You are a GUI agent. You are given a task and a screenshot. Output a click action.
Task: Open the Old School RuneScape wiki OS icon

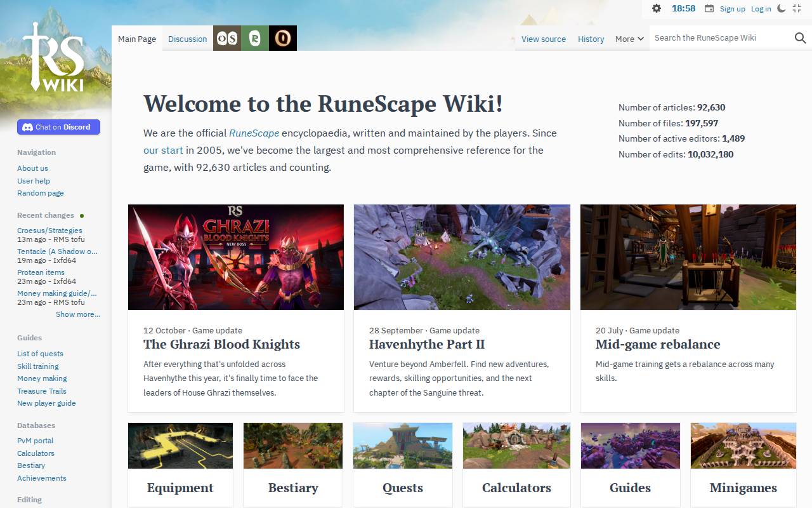coord(227,38)
